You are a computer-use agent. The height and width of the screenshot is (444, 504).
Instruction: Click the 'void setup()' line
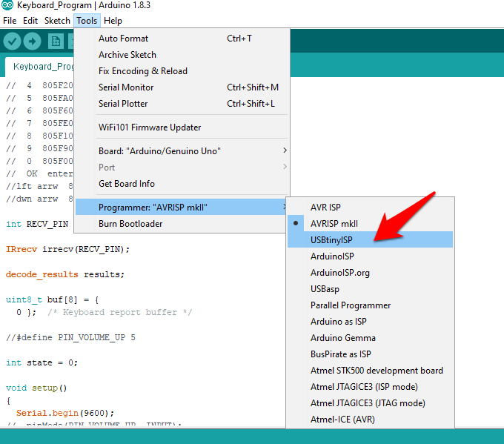(x=36, y=388)
